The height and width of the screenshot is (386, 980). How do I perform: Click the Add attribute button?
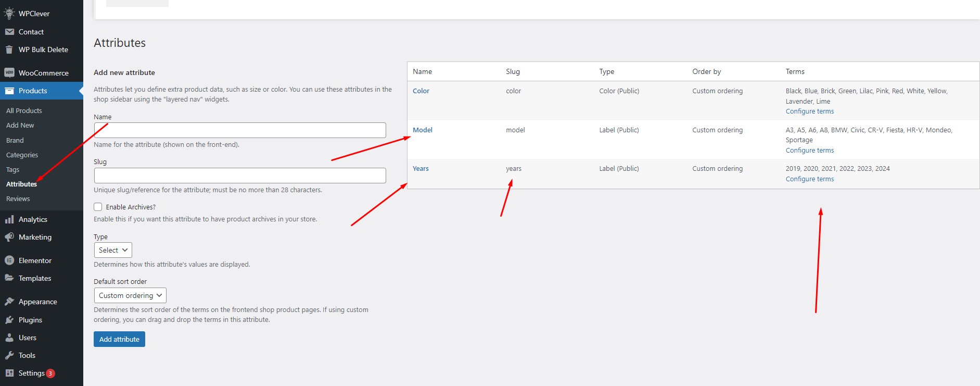pos(119,339)
